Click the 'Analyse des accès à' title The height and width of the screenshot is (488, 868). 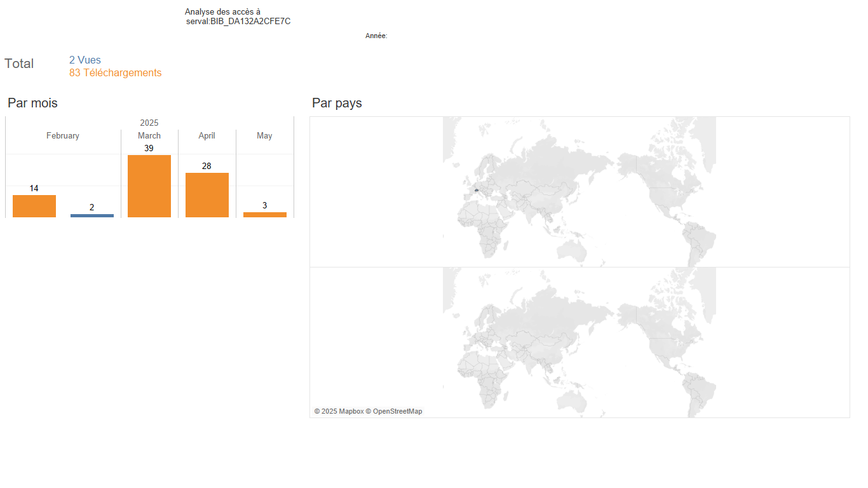pyautogui.click(x=222, y=12)
